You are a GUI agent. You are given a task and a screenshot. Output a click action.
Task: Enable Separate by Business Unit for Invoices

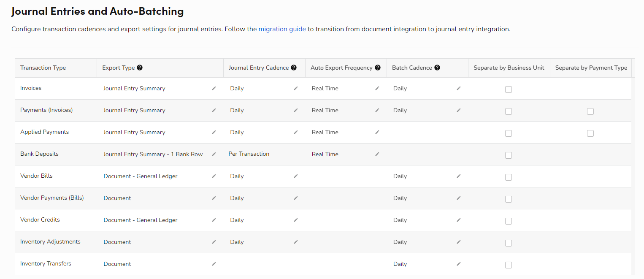click(508, 89)
